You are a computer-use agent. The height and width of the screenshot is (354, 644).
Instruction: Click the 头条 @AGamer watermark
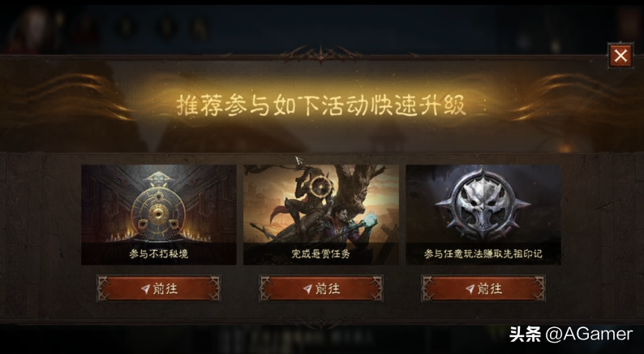[571, 335]
